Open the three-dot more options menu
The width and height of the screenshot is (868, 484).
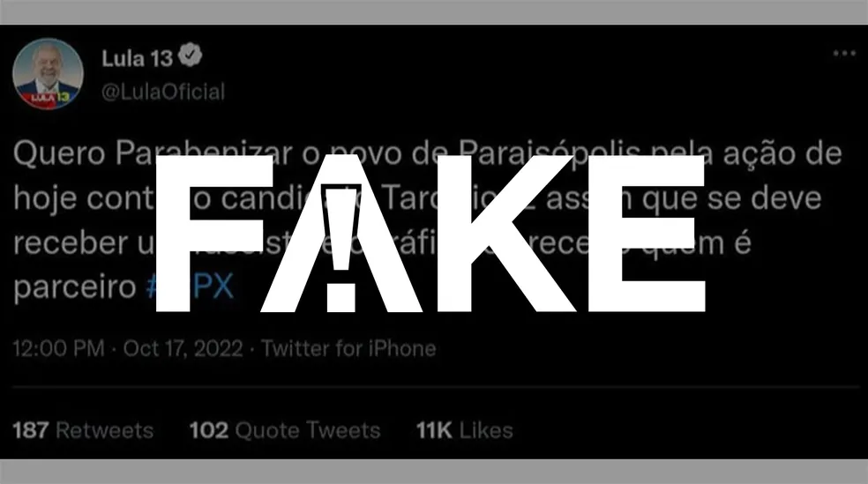(843, 54)
